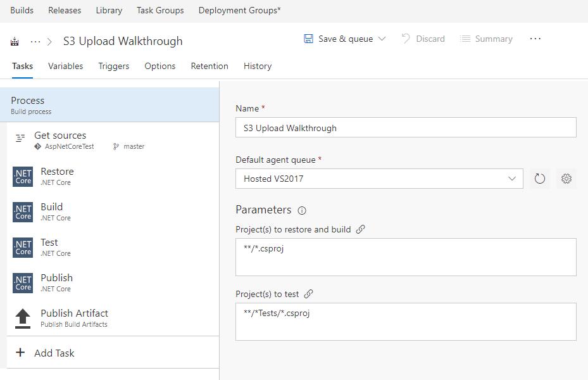Click the Restore task .NET Core icon
This screenshot has height=380, width=588.
[23, 177]
